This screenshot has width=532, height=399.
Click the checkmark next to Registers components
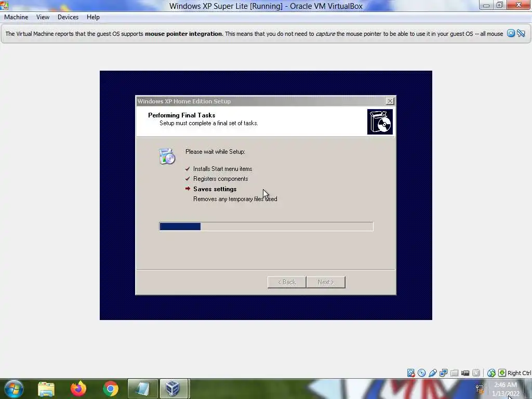[x=188, y=179]
